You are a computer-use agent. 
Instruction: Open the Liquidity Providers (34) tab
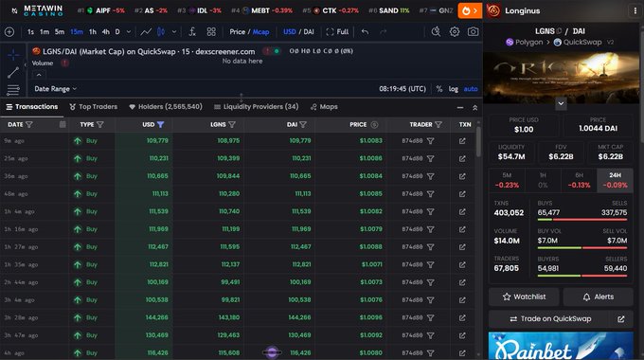[x=257, y=107]
